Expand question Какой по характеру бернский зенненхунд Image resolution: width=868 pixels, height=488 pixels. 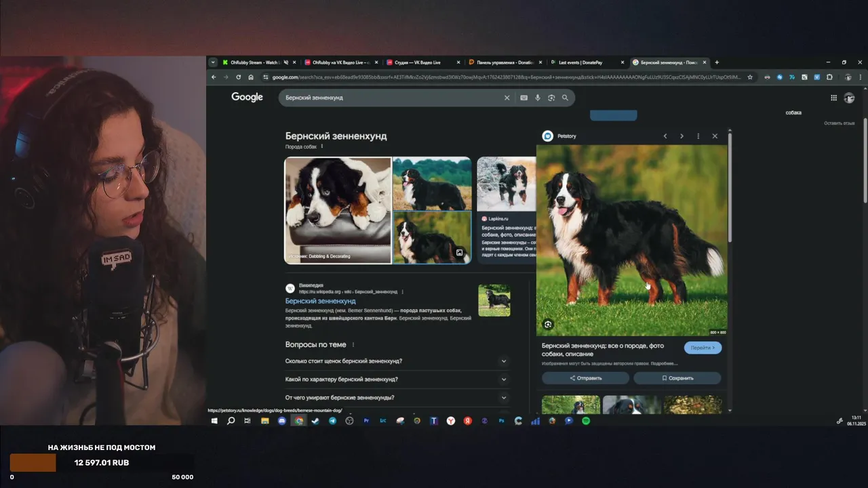coord(396,380)
